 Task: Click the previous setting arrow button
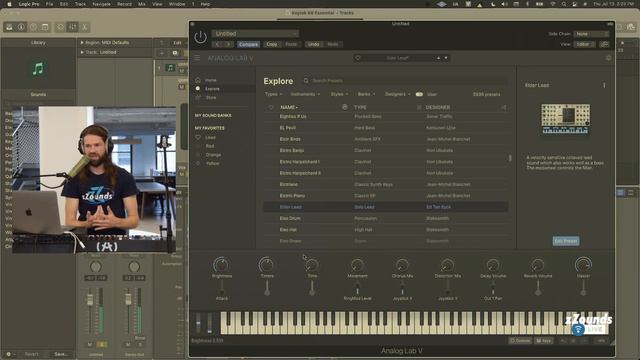[218, 44]
